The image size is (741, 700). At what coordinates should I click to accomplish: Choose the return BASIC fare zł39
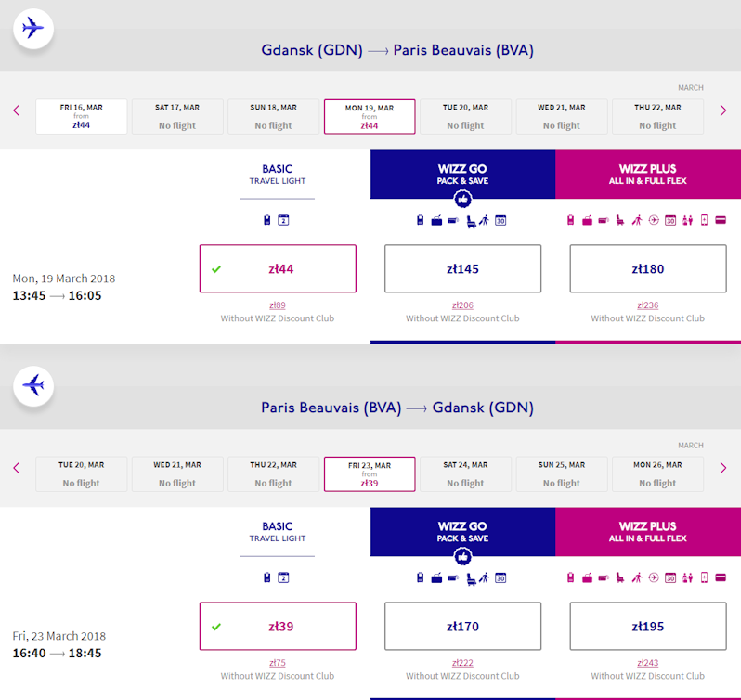click(x=278, y=626)
